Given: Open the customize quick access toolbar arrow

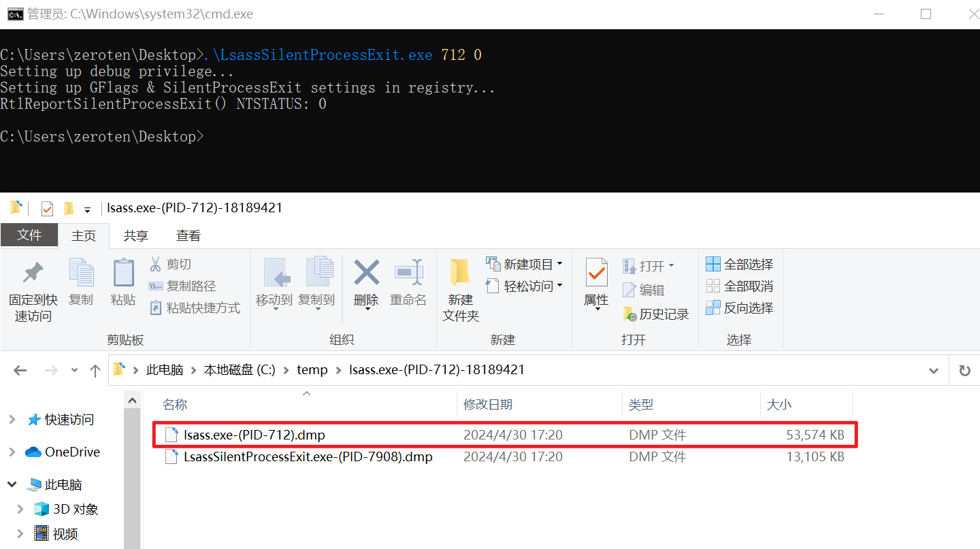Looking at the screenshot, I should [x=87, y=210].
